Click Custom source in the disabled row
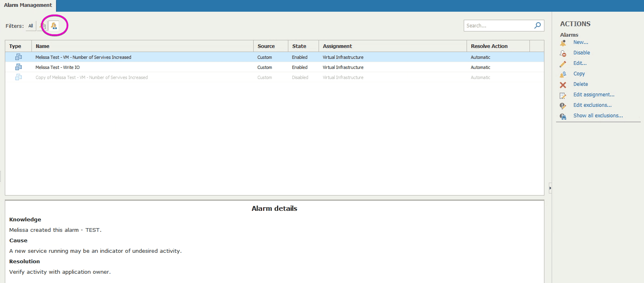The height and width of the screenshot is (283, 644). tap(265, 77)
